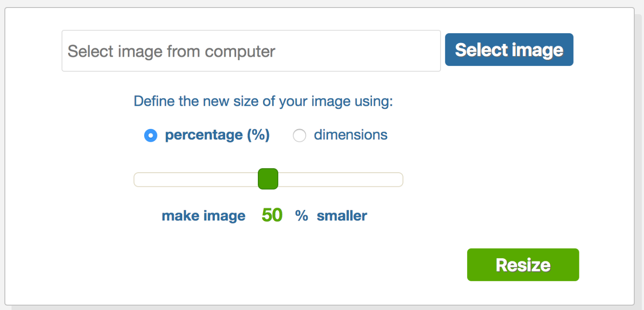Click the green 50 percentage value
This screenshot has height=310, width=644.
coord(272,215)
